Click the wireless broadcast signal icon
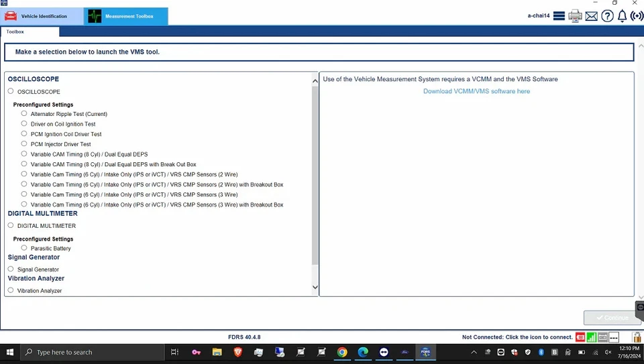 [637, 16]
